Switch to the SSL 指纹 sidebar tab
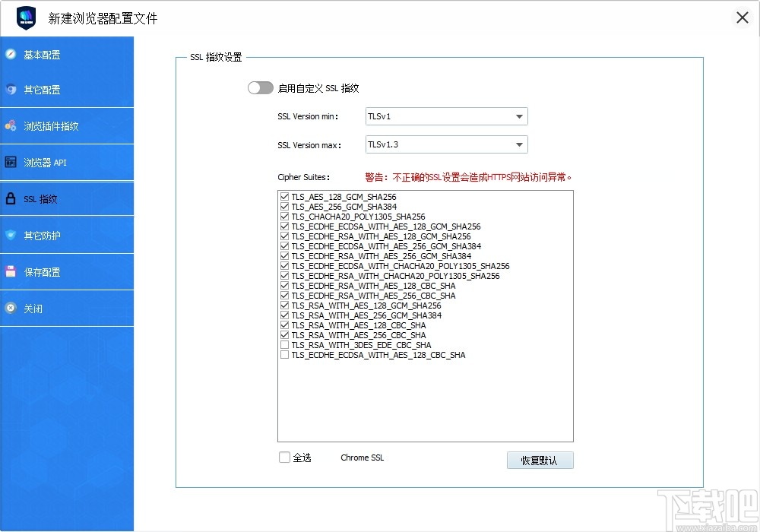Viewport: 760px width, 532px height. (x=47, y=198)
